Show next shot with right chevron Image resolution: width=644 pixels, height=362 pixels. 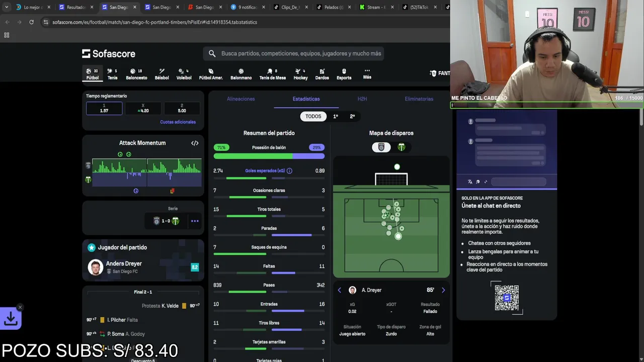443,290
